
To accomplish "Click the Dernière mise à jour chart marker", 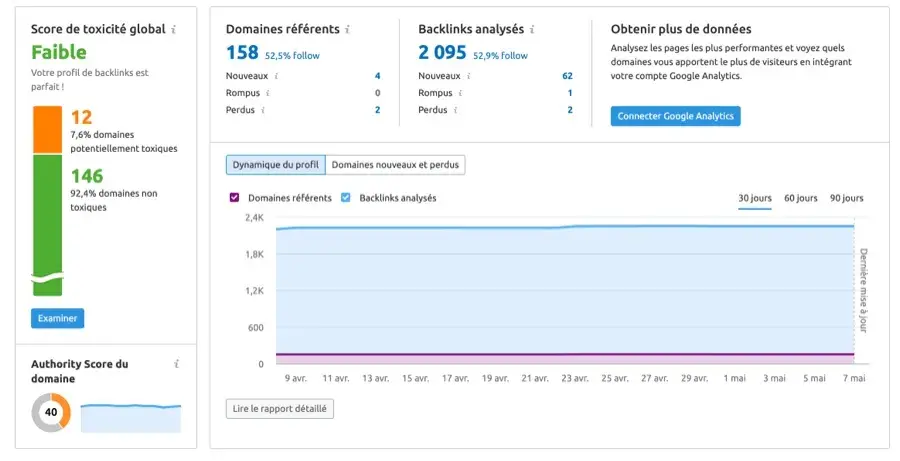I will (863, 290).
